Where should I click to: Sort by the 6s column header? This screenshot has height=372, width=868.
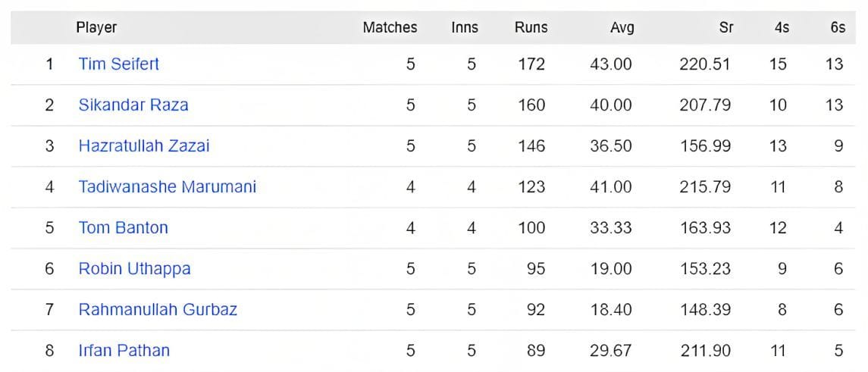(837, 28)
